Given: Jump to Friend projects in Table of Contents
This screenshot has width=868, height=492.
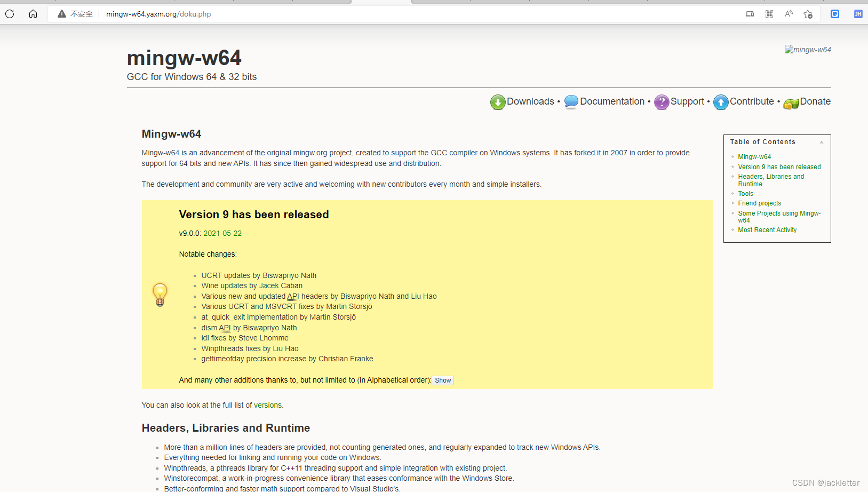Looking at the screenshot, I should 759,203.
